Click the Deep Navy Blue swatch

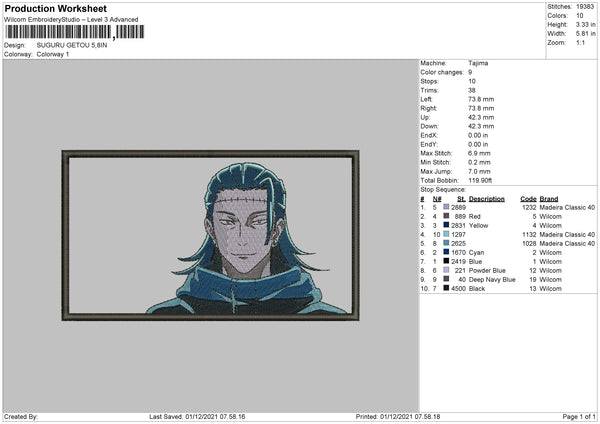446,279
